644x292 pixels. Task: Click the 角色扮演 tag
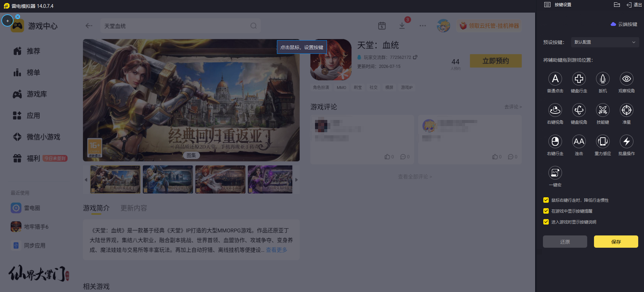coord(321,88)
